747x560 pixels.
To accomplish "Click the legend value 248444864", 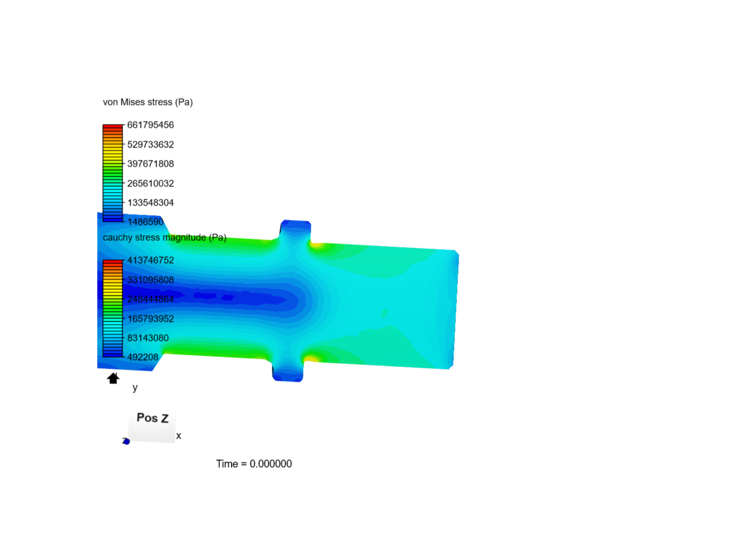I will point(150,299).
